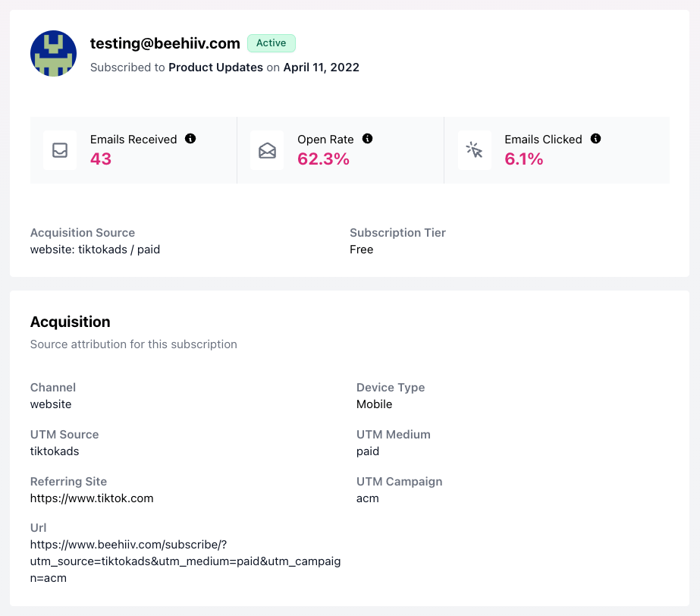Click the Device Type value Mobile
The image size is (700, 616).
click(x=374, y=404)
